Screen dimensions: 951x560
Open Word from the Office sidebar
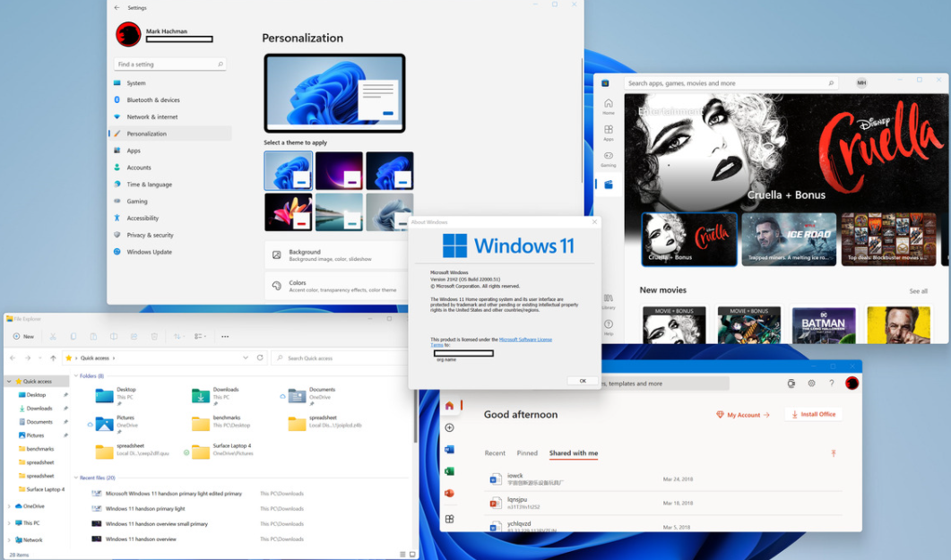pos(449,449)
